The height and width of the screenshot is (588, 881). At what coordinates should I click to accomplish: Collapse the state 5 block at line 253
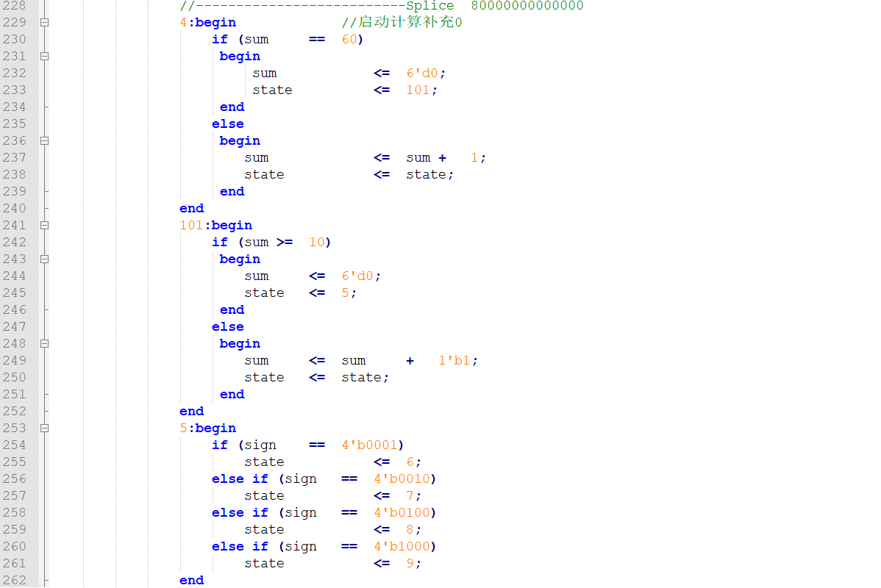point(43,428)
